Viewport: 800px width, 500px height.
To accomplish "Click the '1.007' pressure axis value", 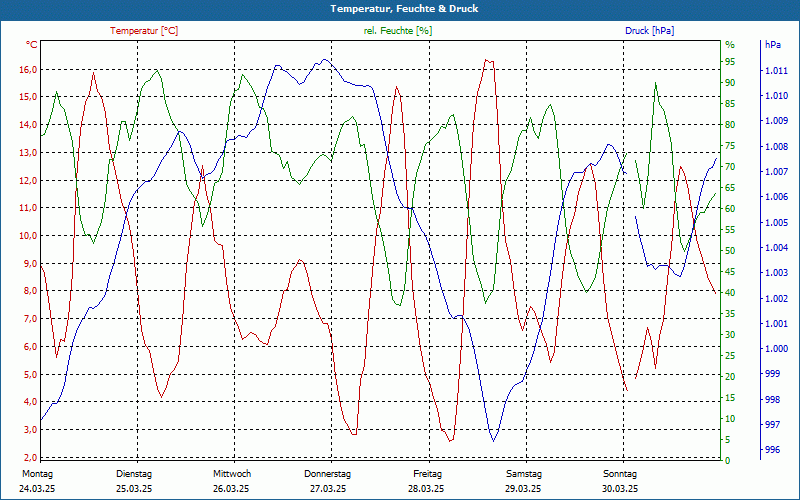I will click(x=777, y=171).
